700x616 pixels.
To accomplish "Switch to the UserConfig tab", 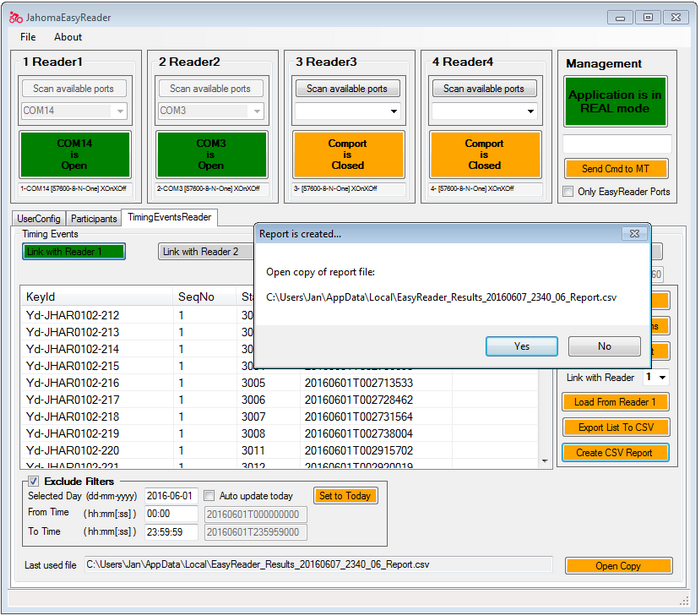I will point(39,219).
